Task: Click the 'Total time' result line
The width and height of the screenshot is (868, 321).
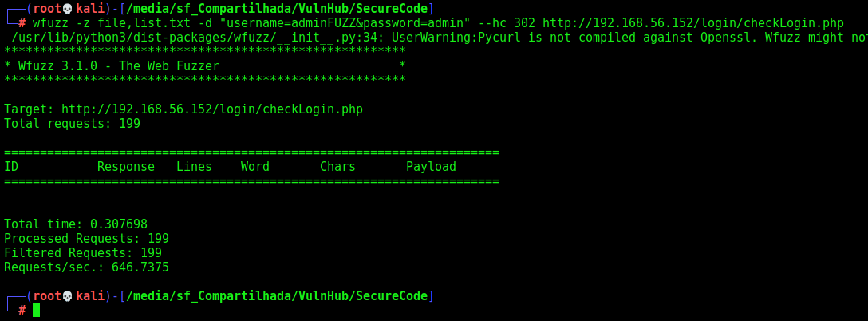Action: tap(76, 224)
